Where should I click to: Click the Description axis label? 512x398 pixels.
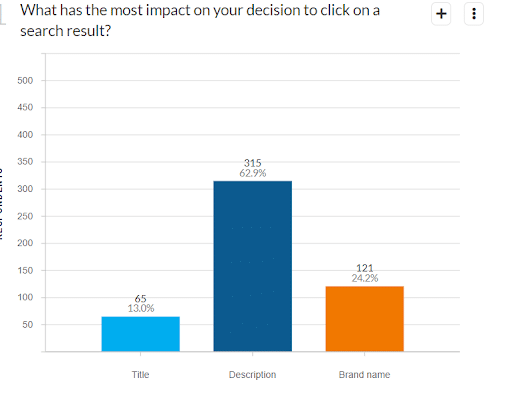pyautogui.click(x=252, y=375)
